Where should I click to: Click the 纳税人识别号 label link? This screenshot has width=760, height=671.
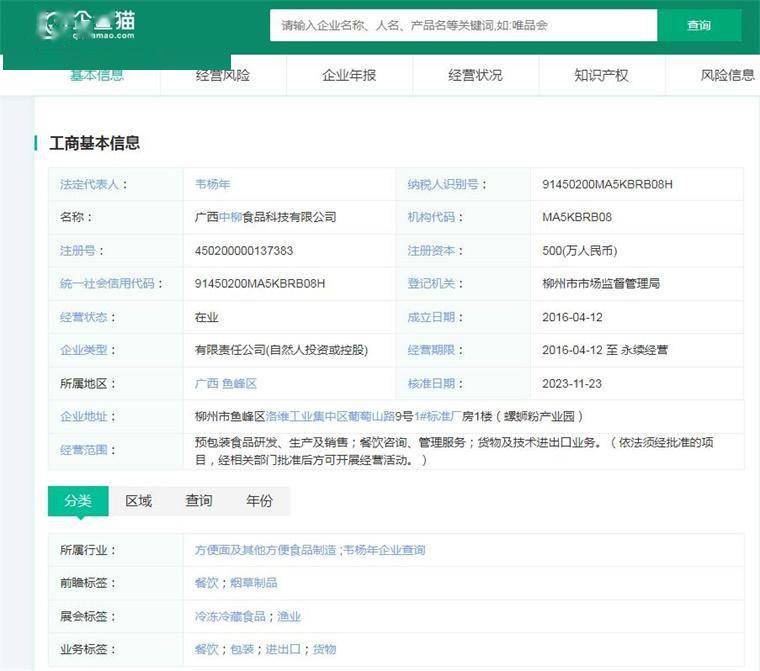(x=443, y=184)
